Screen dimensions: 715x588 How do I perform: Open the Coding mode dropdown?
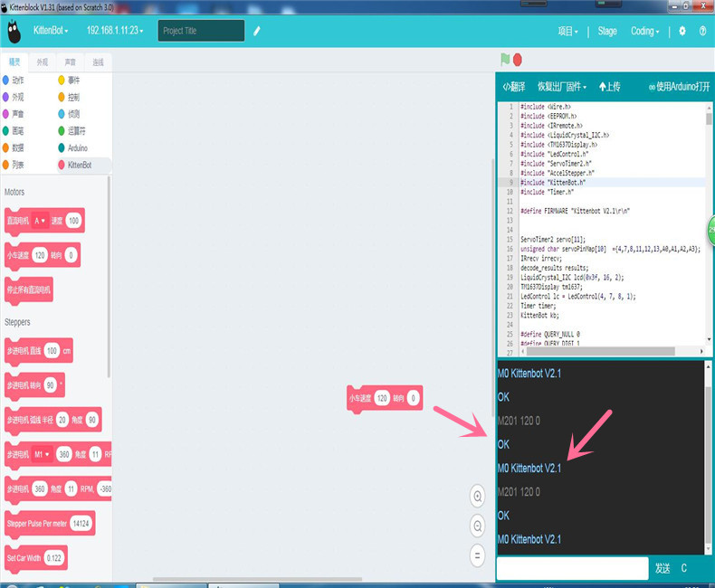coord(645,31)
